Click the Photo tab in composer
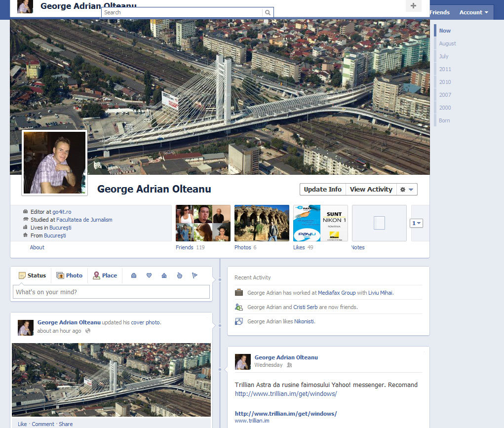Viewport: 504px width, 428px height. tap(70, 275)
